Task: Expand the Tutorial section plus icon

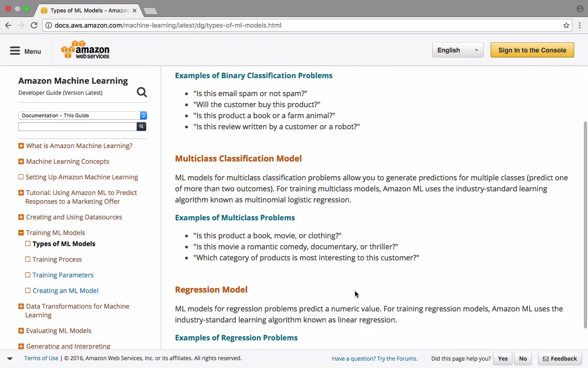Action: tap(21, 193)
